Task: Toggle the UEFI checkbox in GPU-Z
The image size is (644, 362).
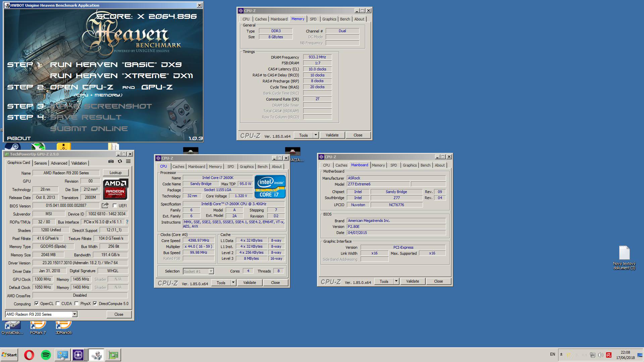Action: pyautogui.click(x=115, y=205)
